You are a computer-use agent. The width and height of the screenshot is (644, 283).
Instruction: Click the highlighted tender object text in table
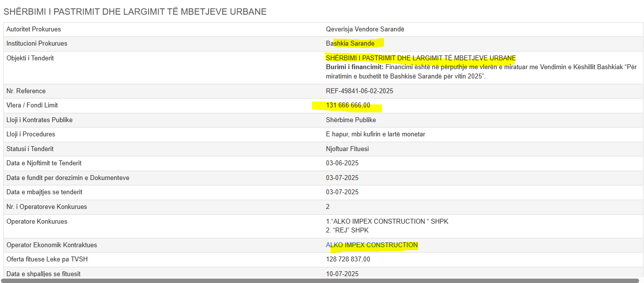[x=420, y=58]
